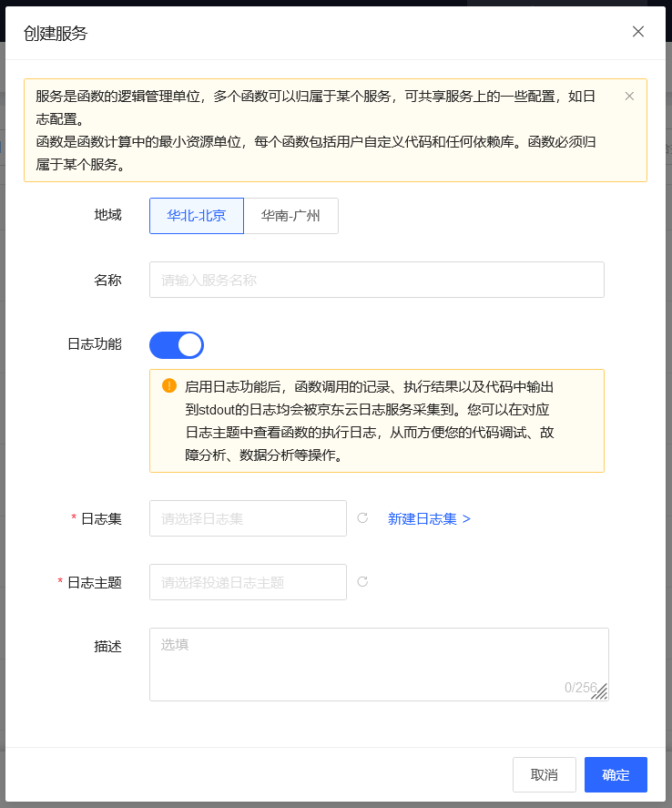Click the 取消 button
672x808 pixels.
pos(545,774)
